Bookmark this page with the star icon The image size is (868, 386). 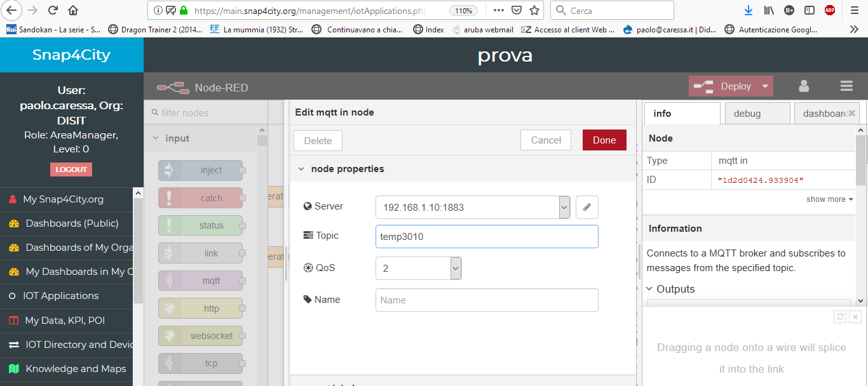[534, 10]
